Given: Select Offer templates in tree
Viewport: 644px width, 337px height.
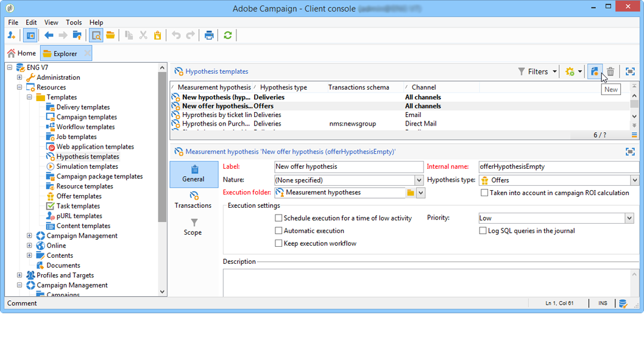Looking at the screenshot, I should 79,196.
